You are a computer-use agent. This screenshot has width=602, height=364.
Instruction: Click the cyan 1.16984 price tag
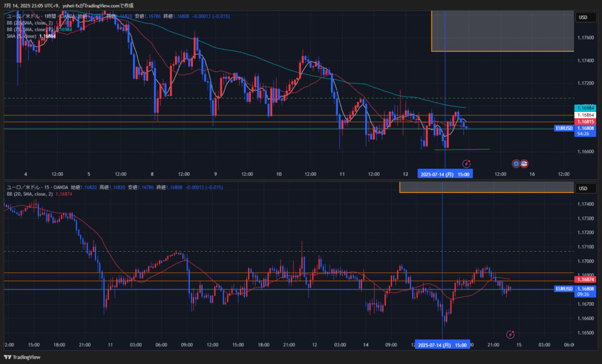point(584,108)
